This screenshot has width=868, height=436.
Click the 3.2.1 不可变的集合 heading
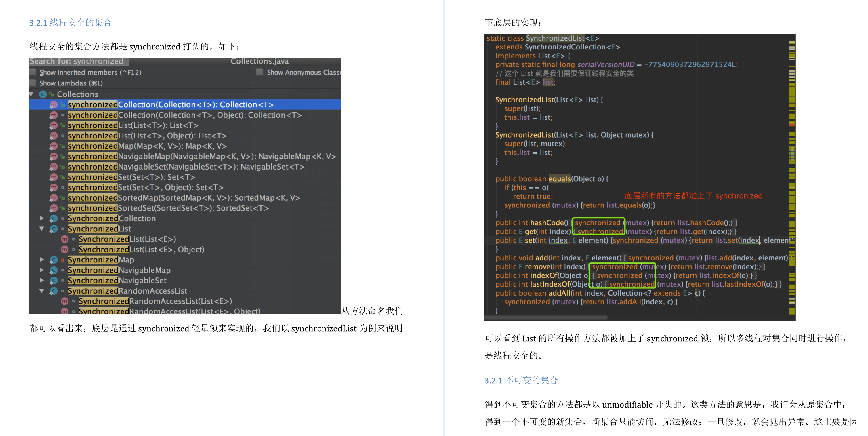[x=521, y=381]
